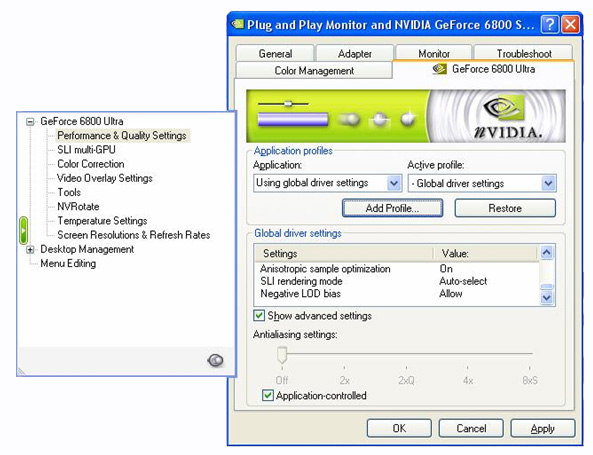
Task: Switch to the Adapter tab
Action: [355, 54]
